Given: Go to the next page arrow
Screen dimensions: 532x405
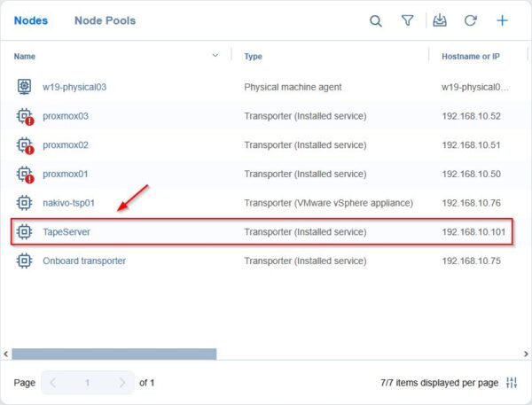Looking at the screenshot, I should [122, 383].
